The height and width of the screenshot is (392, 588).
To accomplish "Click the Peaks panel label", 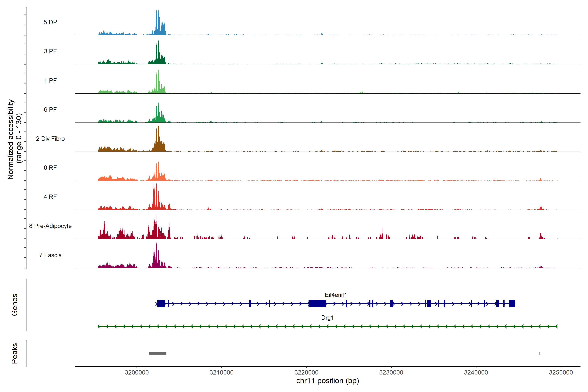I will click(15, 353).
